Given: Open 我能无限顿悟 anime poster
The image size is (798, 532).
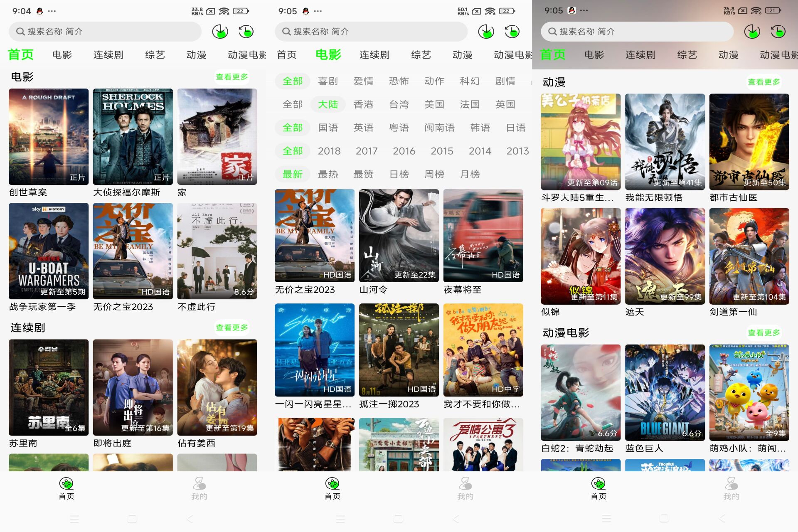Looking at the screenshot, I should click(665, 142).
